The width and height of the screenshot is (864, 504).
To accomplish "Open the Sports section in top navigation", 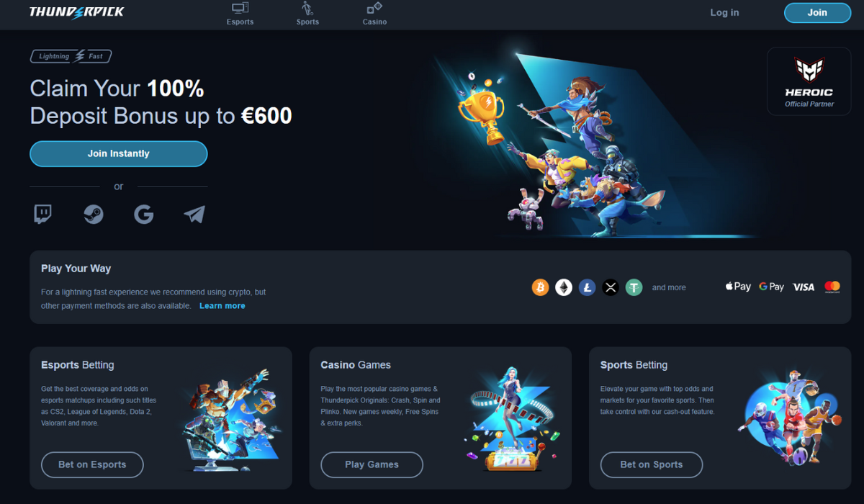I will click(307, 14).
